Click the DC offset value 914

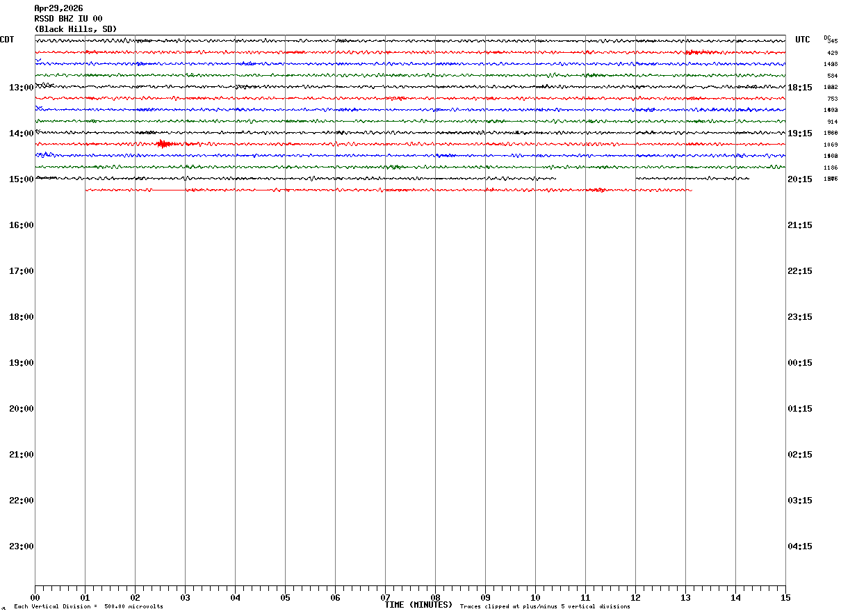[x=832, y=122]
